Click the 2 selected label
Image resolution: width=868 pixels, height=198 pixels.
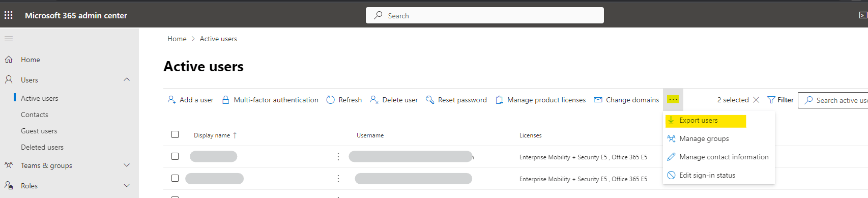tap(733, 100)
